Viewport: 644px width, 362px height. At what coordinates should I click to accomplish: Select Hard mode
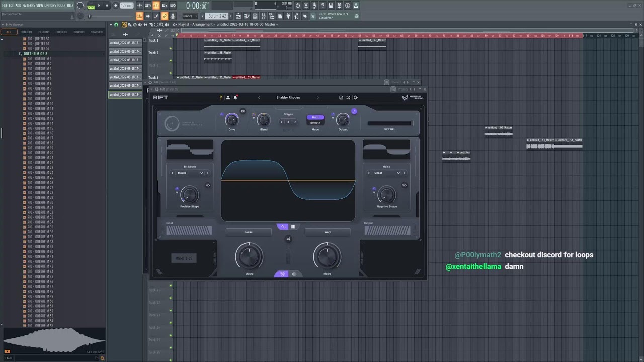pos(315,117)
